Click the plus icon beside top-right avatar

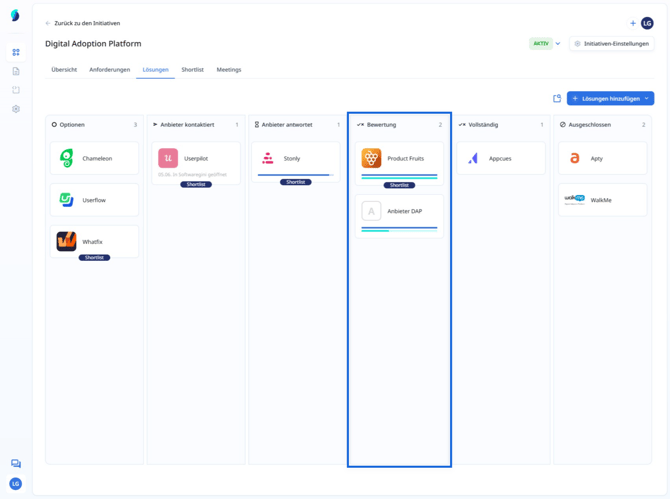633,23
